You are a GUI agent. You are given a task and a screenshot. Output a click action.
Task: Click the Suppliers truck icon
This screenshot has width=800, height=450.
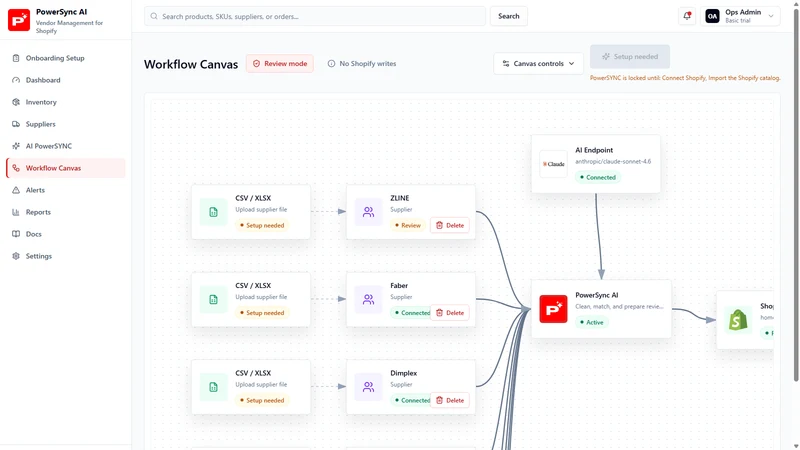16,124
